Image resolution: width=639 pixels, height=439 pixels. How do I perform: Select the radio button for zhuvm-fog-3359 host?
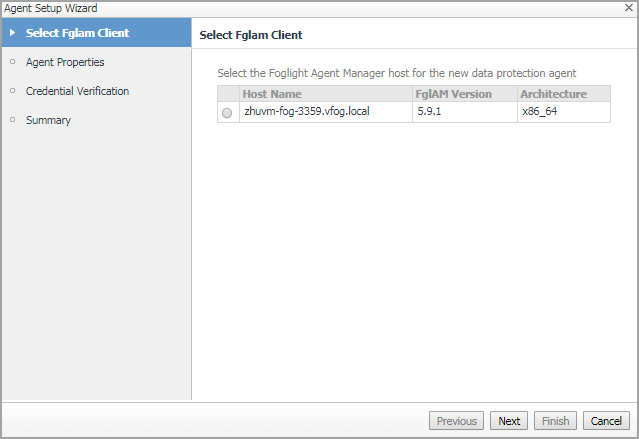point(227,113)
